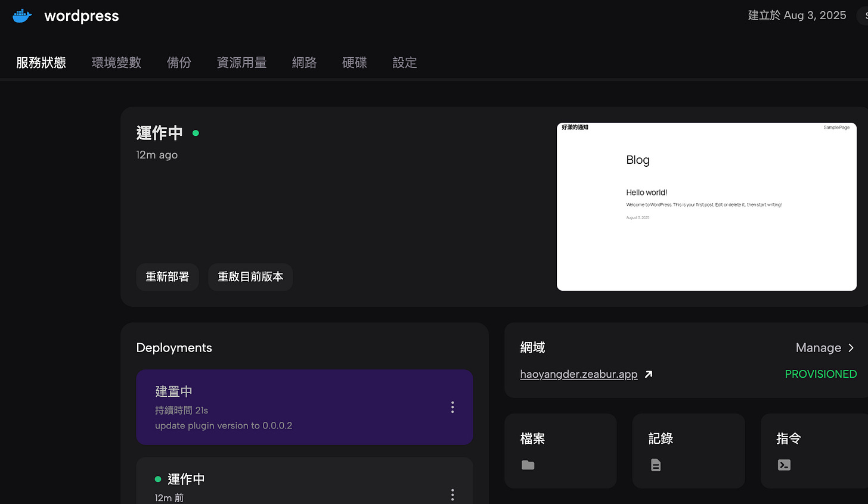The width and height of the screenshot is (868, 504).
Task: Open the folder icon in 檔案 card
Action: (528, 465)
